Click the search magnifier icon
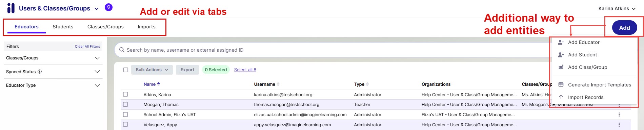Screen dimensions: 644x130 click(x=122, y=50)
